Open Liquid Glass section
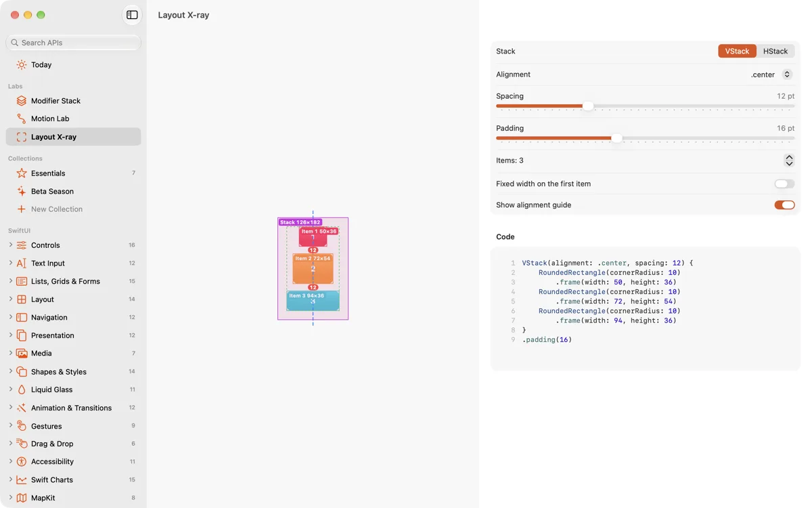Image resolution: width=812 pixels, height=508 pixels. coord(73,389)
